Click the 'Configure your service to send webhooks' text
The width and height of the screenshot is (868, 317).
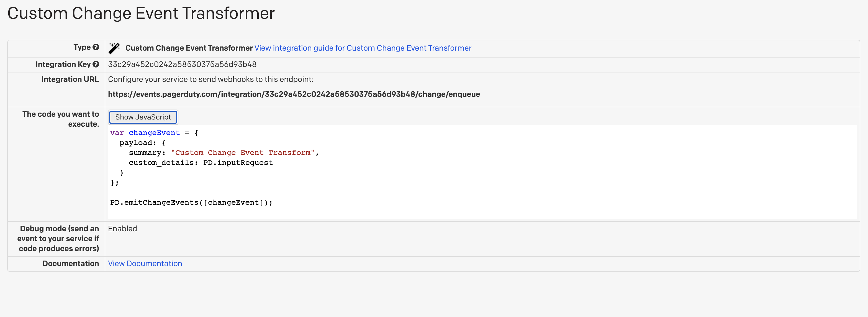(210, 79)
